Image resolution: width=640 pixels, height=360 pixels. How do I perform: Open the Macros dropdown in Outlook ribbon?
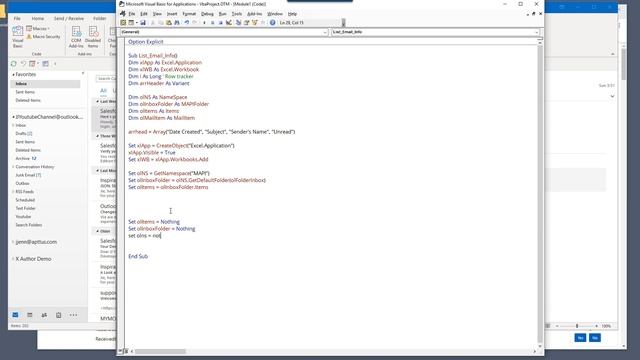(x=38, y=29)
